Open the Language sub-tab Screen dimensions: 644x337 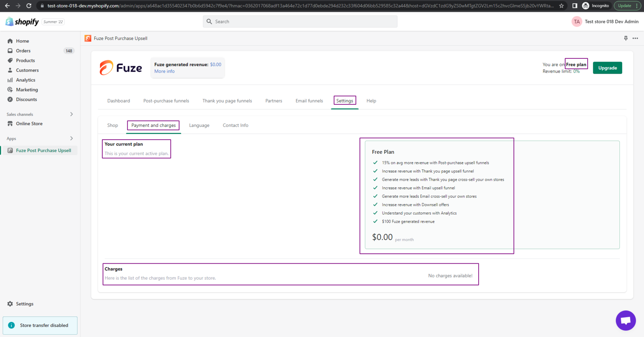pos(199,125)
